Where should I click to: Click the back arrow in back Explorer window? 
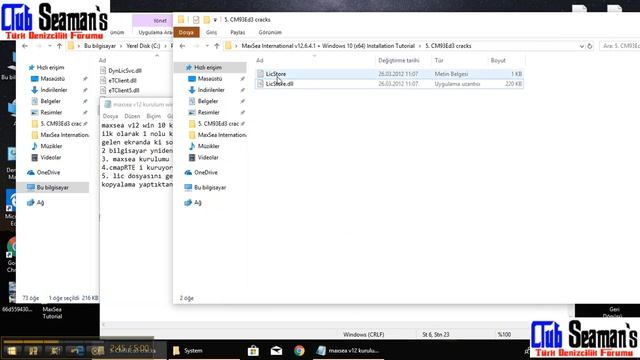click(x=25, y=46)
